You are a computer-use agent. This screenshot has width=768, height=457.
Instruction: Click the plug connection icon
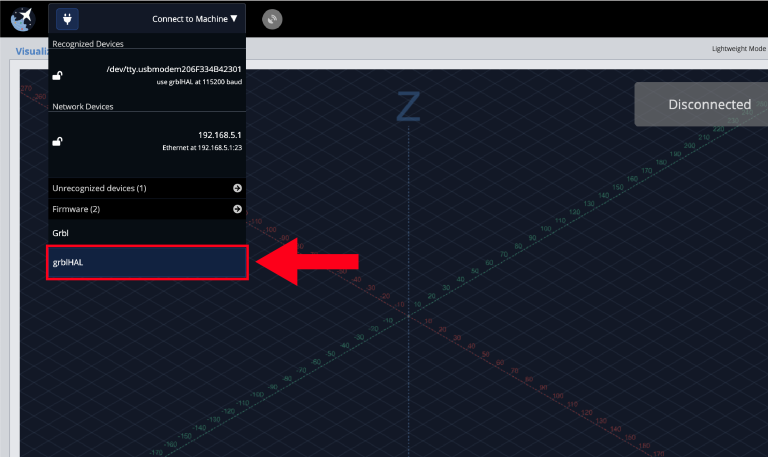tap(67, 19)
